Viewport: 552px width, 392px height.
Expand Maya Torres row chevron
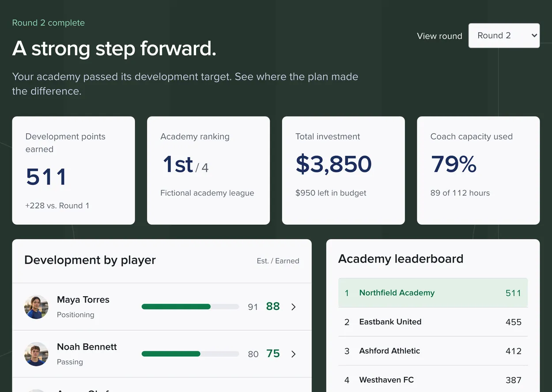click(x=294, y=307)
